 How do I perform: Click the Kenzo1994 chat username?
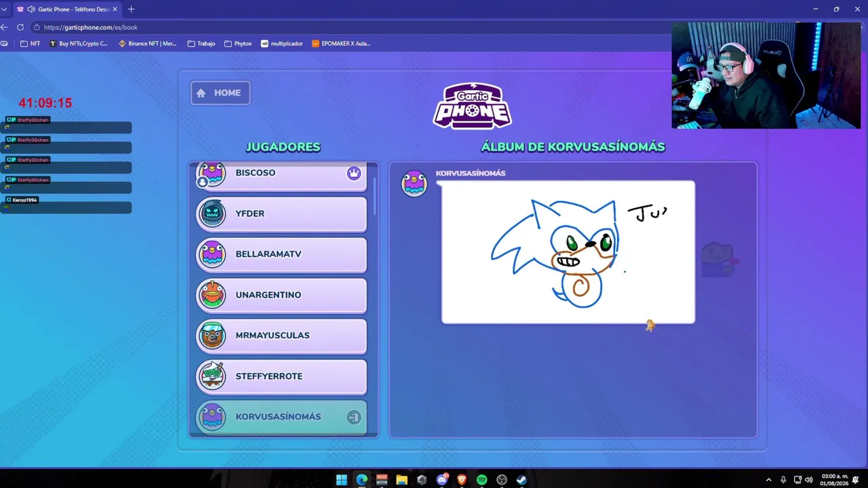24,200
